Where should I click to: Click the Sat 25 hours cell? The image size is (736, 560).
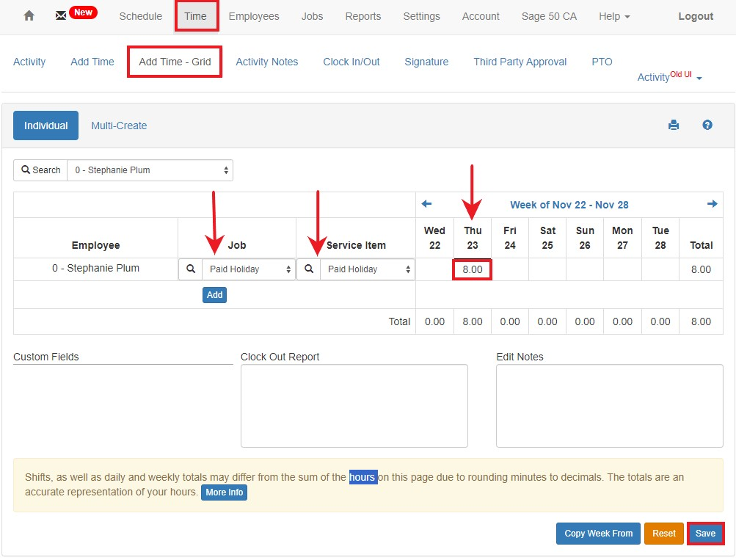click(x=547, y=269)
